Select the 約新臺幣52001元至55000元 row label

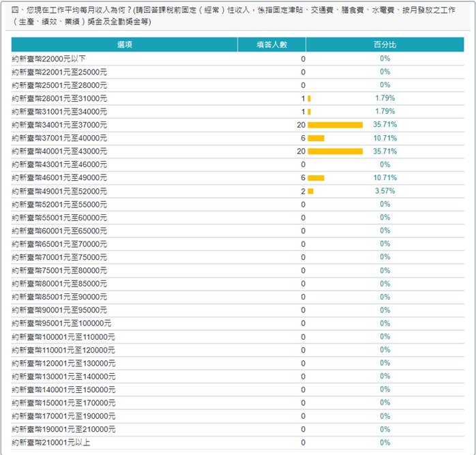pos(59,205)
